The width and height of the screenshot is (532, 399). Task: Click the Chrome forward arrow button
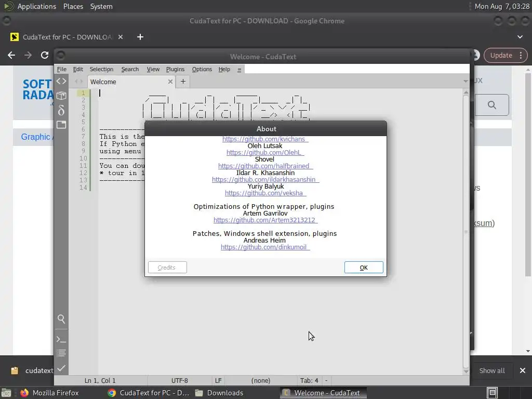pos(28,55)
